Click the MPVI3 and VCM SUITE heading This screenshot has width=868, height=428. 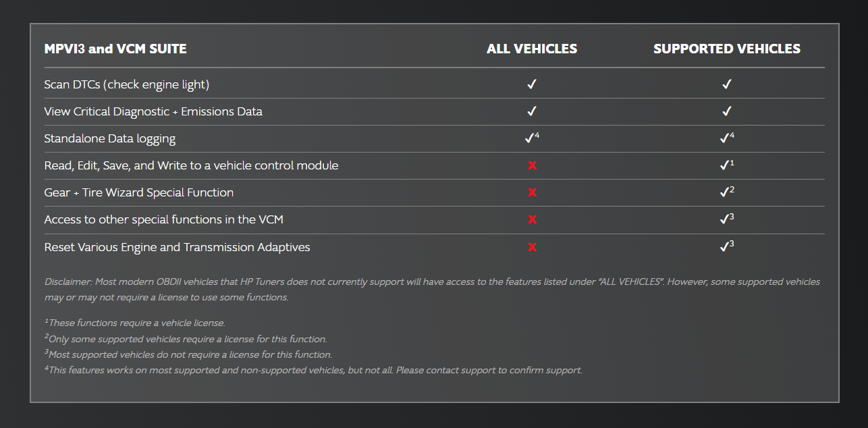point(115,49)
